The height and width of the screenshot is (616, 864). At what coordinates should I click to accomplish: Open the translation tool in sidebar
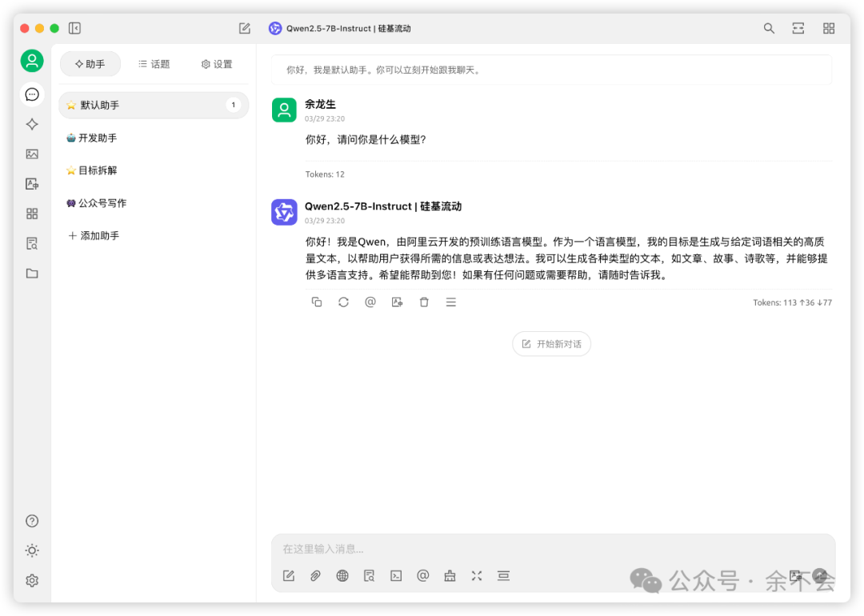(x=32, y=183)
